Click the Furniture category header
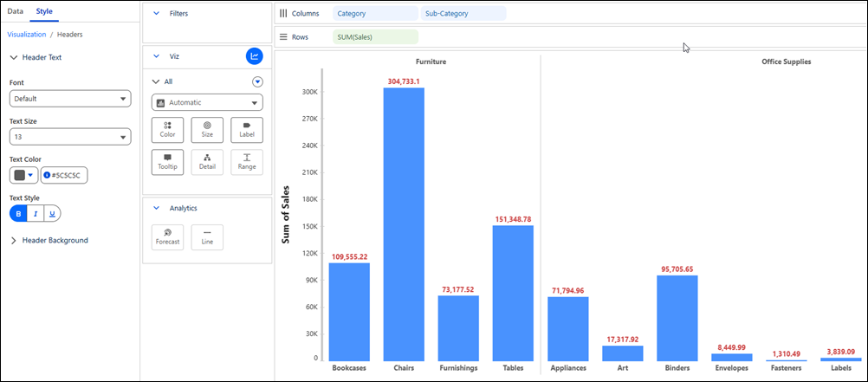Screen dimensions: 868x382 [431, 62]
